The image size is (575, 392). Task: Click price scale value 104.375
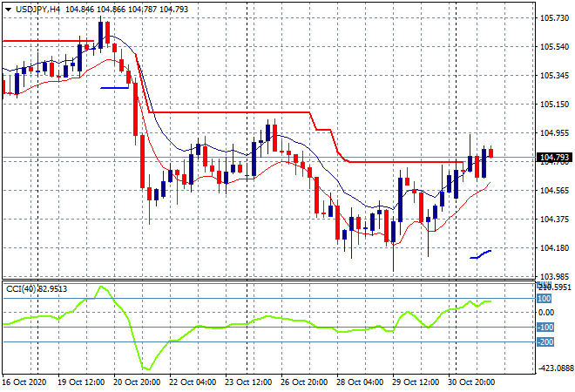point(554,219)
